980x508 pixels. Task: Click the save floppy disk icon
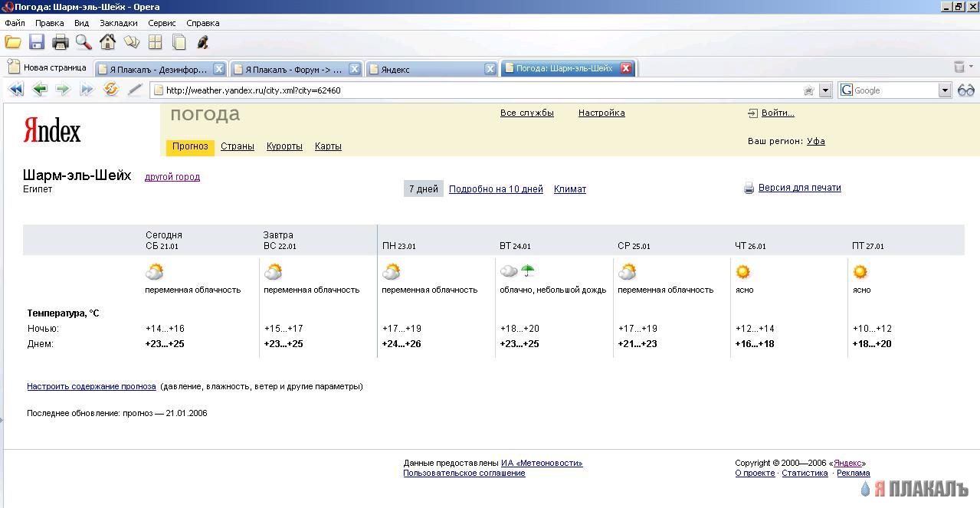click(x=37, y=42)
